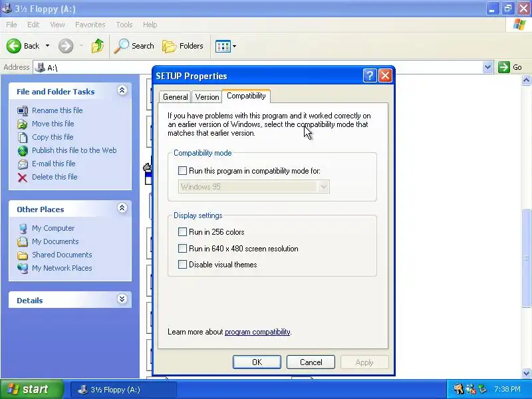Click the red X Delete icon
The image size is (532, 399).
coord(23,177)
